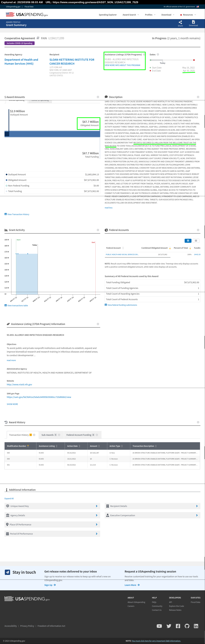This screenshot has width=205, height=644.
Task: Expand the Agency Details section
Action: pos(52,515)
